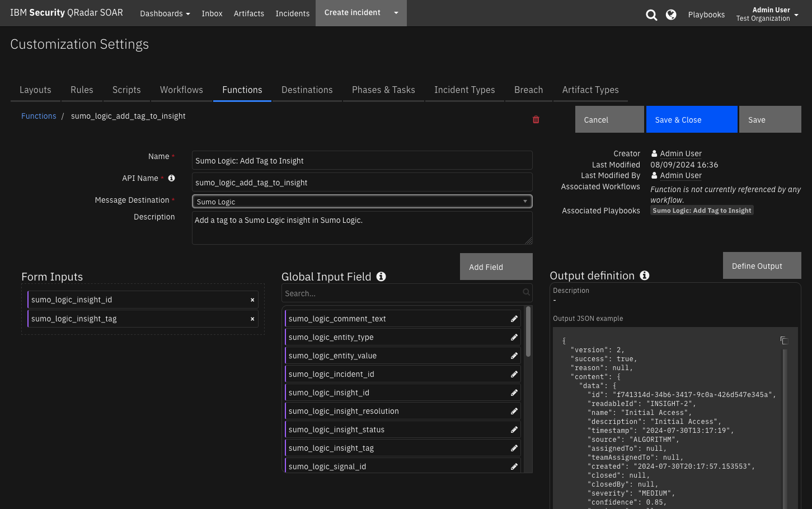Select the Functions tab
This screenshot has height=509, width=812.
(242, 90)
